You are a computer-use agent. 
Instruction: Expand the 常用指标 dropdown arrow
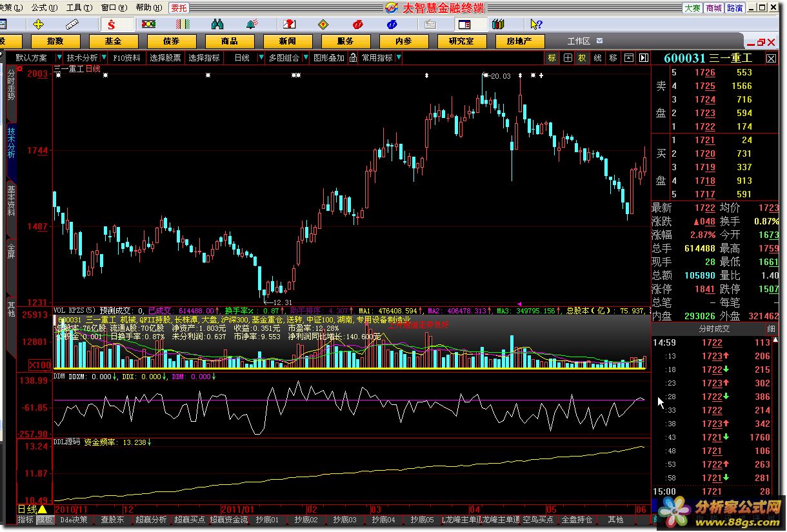[x=398, y=57]
